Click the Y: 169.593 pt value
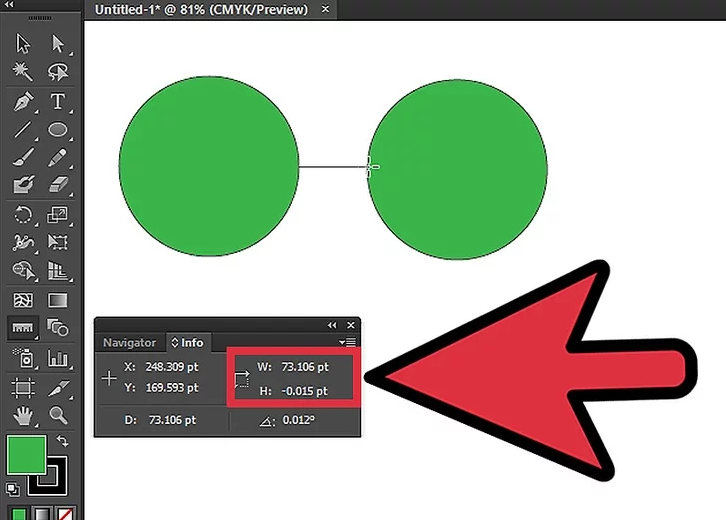Screen dimensions: 726x520 (172, 388)
